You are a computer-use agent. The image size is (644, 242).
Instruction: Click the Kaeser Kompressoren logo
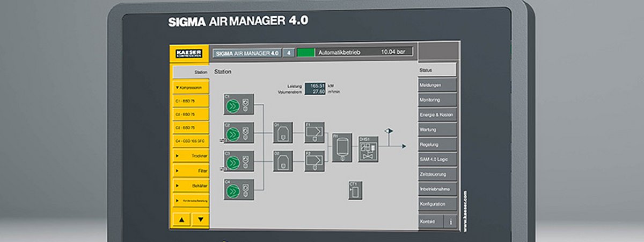189,53
